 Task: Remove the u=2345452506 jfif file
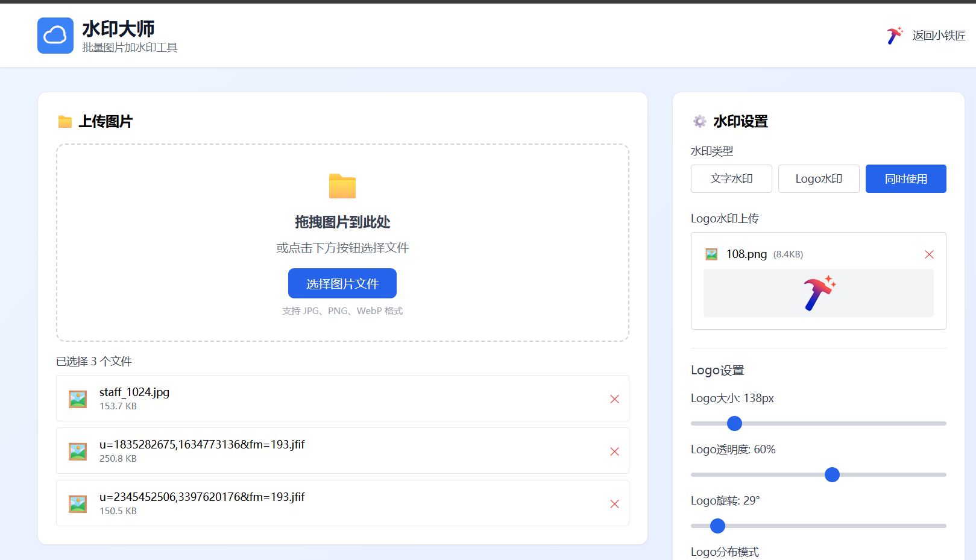tap(614, 504)
